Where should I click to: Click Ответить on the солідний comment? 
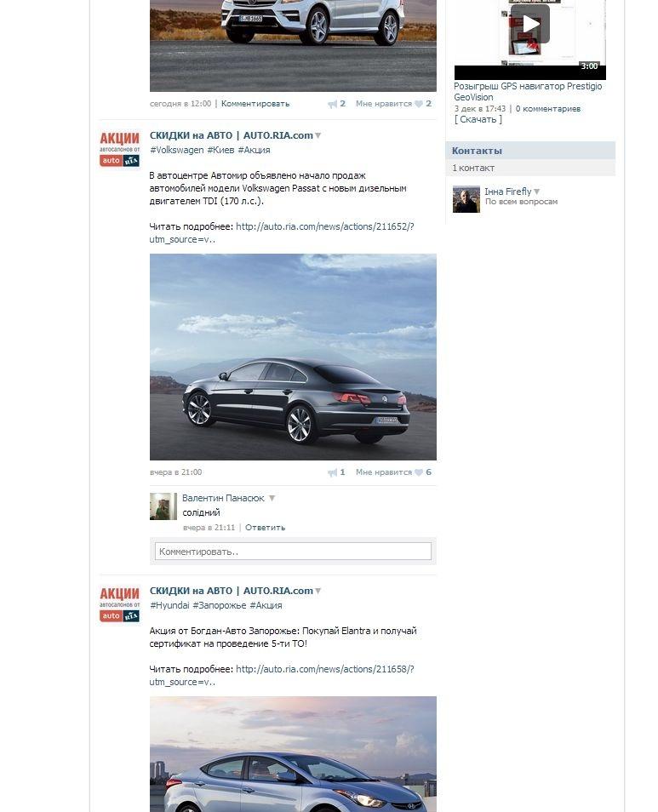[265, 528]
